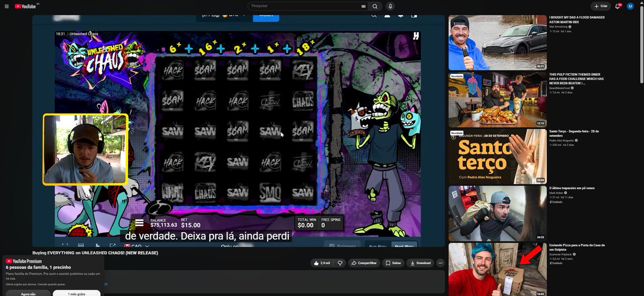Click the magnifier search button
Viewport: 644px width, 296px height.
click(x=375, y=6)
